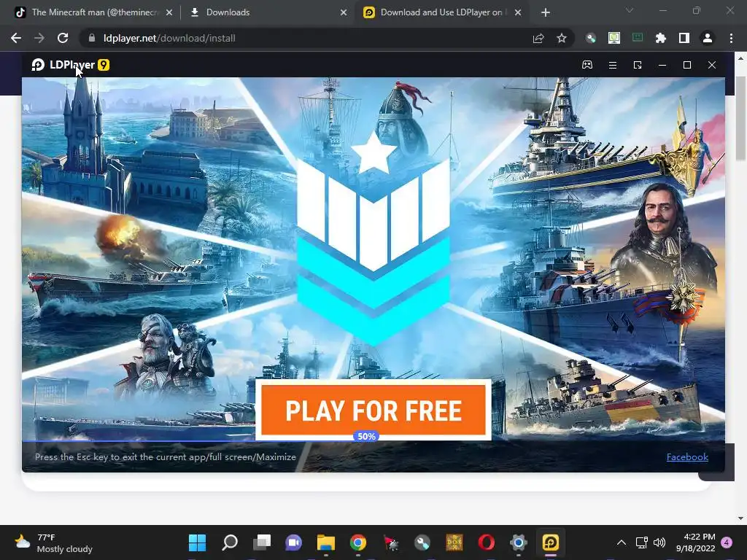Open volume control in system tray
This screenshot has width=747, height=560.
coord(659,542)
